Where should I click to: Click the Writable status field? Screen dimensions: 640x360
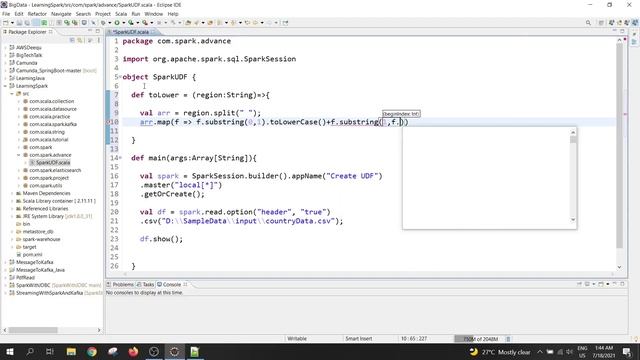pos(297,339)
